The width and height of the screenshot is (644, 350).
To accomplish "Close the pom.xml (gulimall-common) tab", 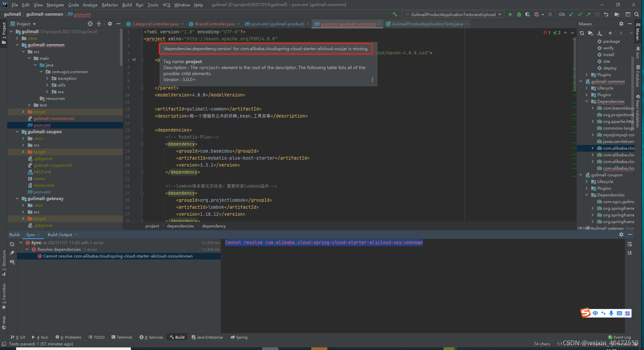I will pos(379,24).
